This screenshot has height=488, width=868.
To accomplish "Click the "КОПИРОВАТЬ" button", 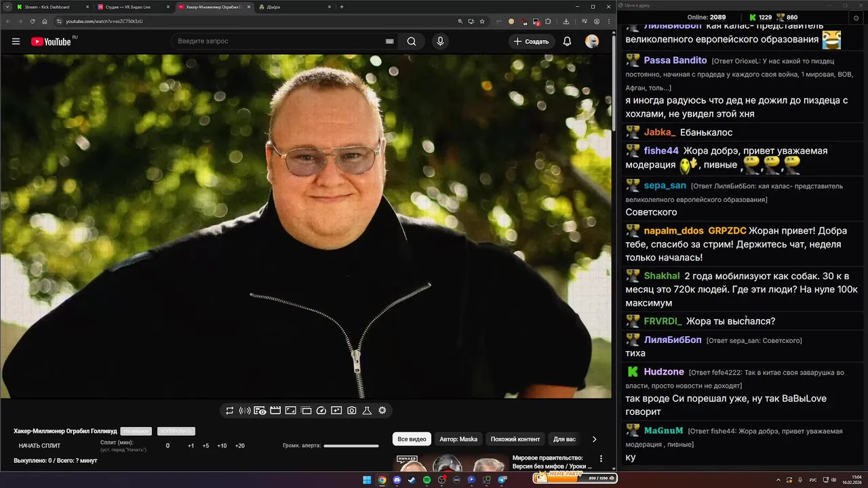I will click(x=176, y=431).
